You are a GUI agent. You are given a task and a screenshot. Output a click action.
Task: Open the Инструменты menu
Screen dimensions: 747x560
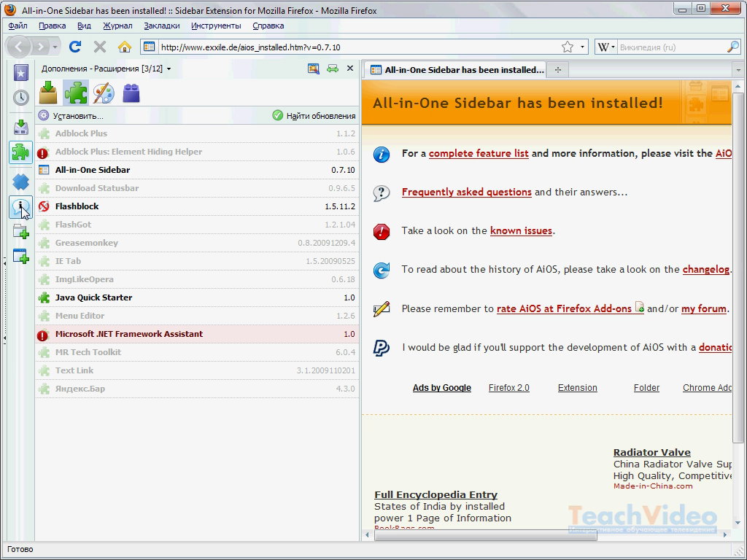pos(216,26)
